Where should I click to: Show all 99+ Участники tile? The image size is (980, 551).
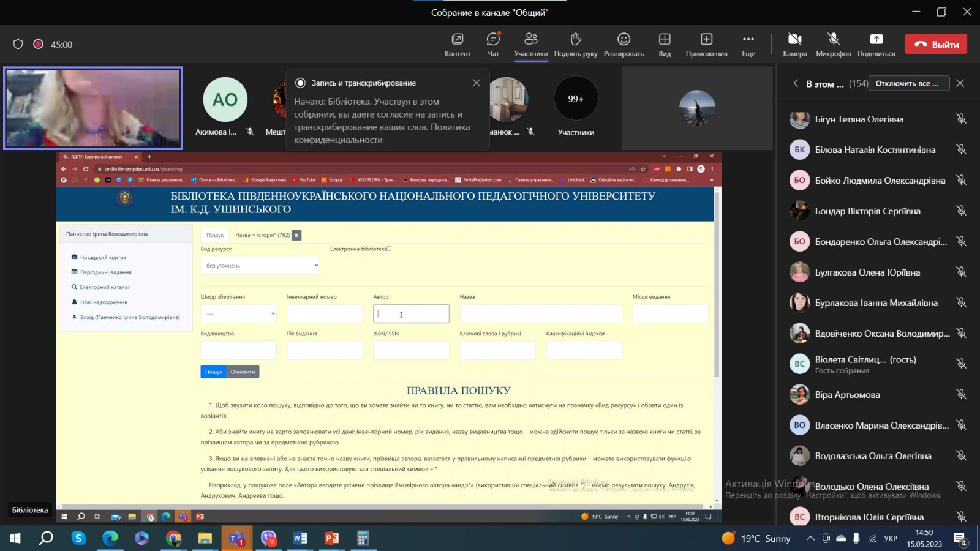576,107
